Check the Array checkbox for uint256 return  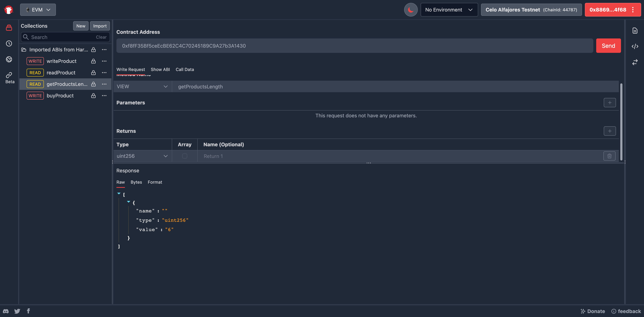[185, 156]
